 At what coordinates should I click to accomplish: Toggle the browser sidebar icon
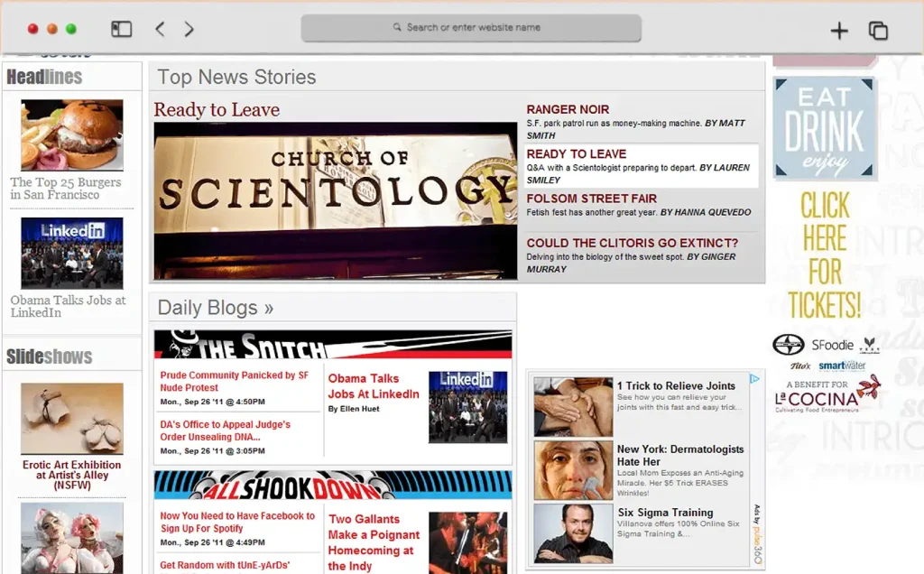pos(122,29)
